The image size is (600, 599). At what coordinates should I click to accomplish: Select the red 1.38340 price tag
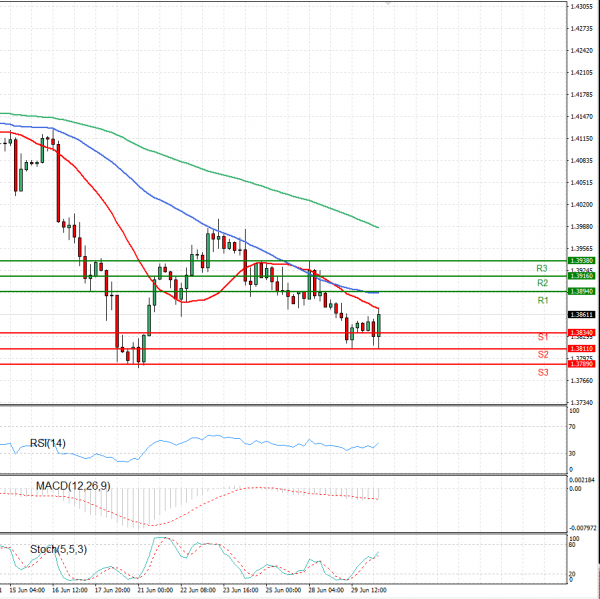[581, 333]
